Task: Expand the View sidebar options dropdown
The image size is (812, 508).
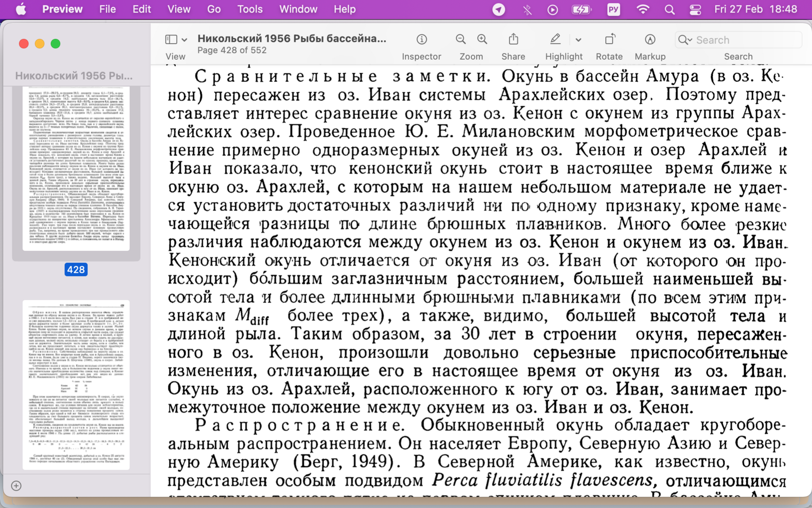Action: point(184,40)
